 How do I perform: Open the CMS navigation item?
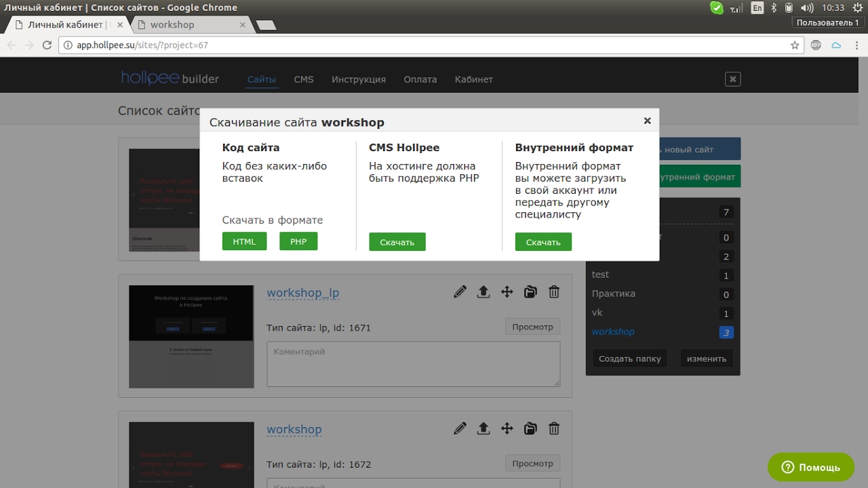(x=304, y=79)
